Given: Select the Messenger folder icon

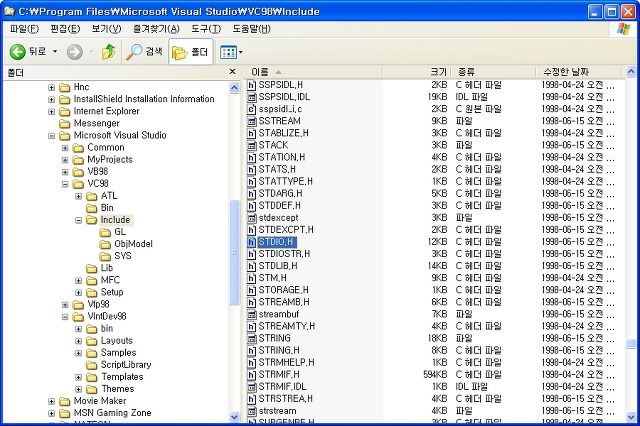Looking at the screenshot, I should click(64, 124).
